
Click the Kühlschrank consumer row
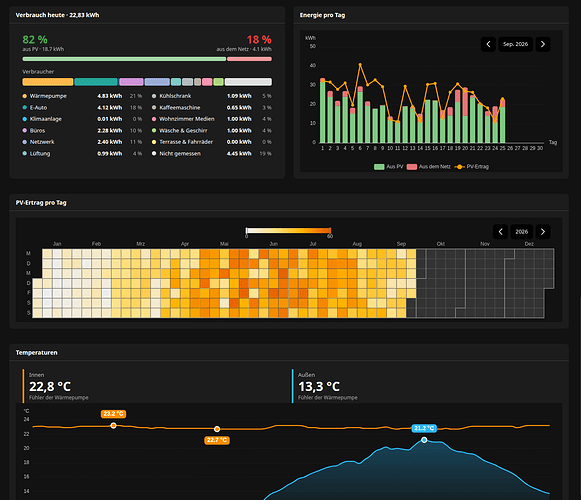click(x=212, y=96)
